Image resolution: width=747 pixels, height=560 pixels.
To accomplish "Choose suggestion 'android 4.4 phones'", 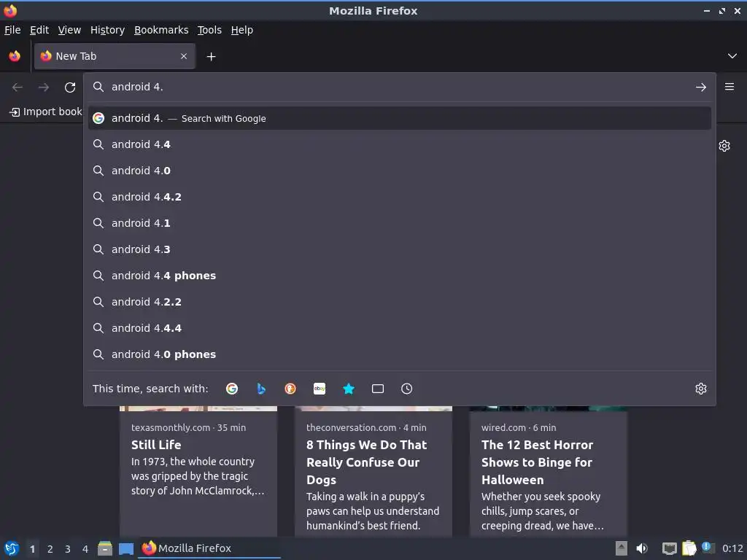I will [x=399, y=275].
